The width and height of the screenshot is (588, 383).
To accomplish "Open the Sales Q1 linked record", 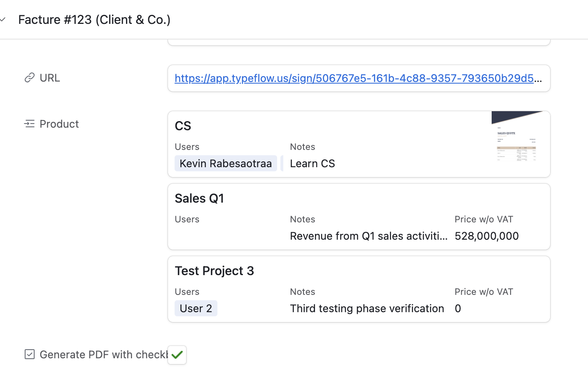I will point(199,199).
